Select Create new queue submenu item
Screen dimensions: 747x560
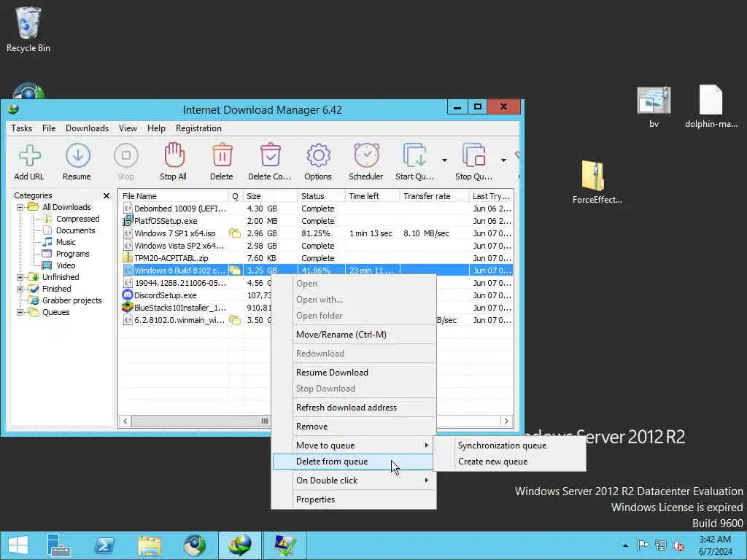pyautogui.click(x=510, y=462)
